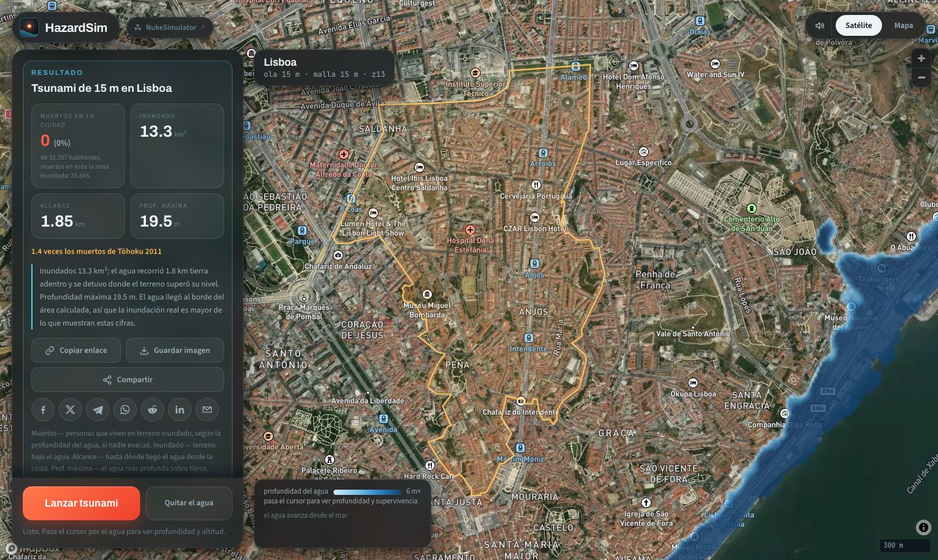Zoom out of the map

point(921,77)
